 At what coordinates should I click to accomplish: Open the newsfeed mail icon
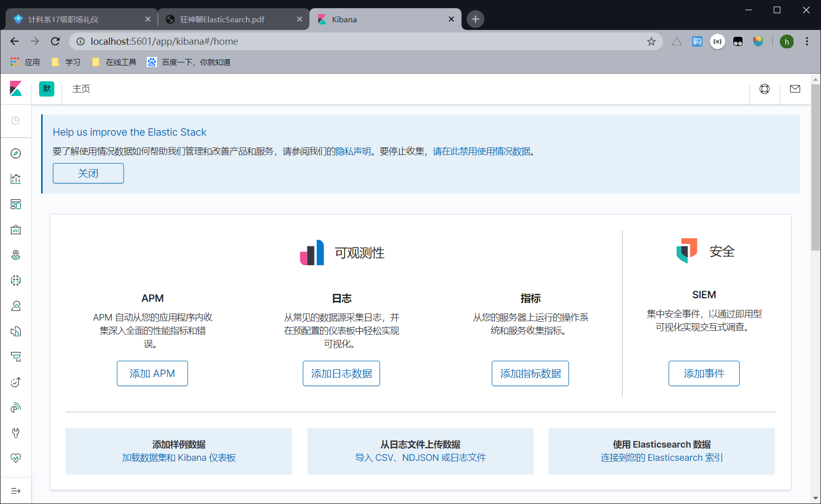click(795, 89)
